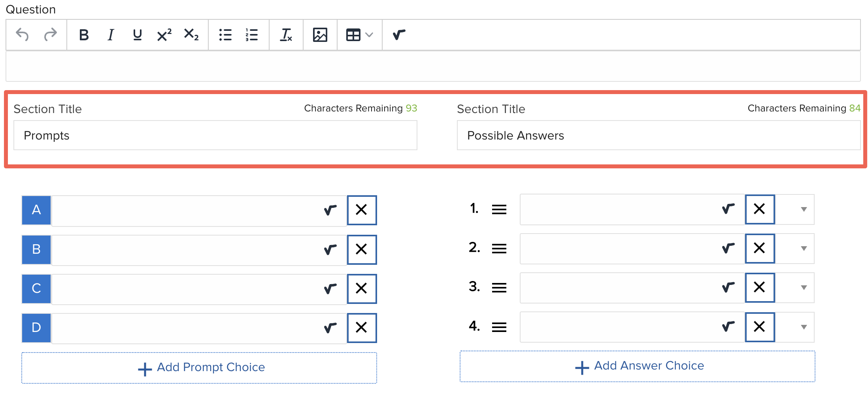Viewport: 868px width, 396px height.
Task: Click the Prompts section title field
Action: (215, 136)
